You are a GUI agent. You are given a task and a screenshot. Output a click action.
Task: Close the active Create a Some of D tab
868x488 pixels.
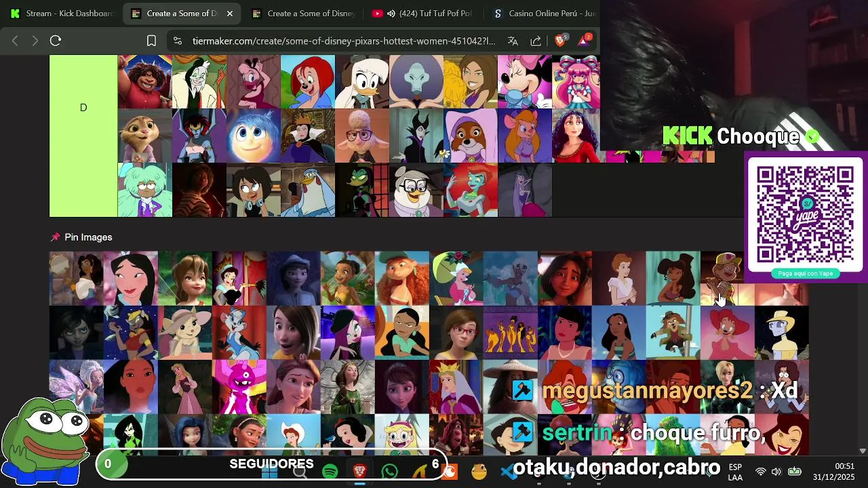[x=230, y=14]
